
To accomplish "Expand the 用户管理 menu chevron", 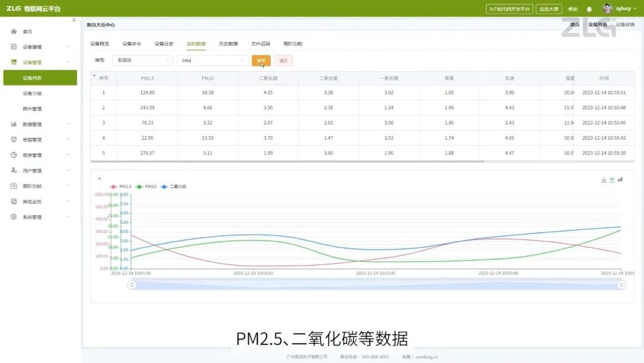I will click(69, 170).
